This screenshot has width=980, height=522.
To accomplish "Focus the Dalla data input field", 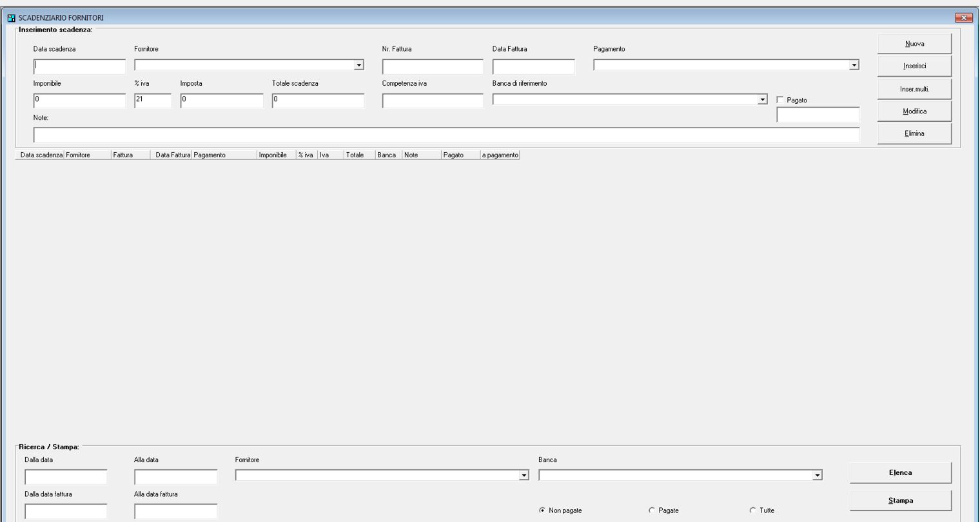I will click(66, 477).
